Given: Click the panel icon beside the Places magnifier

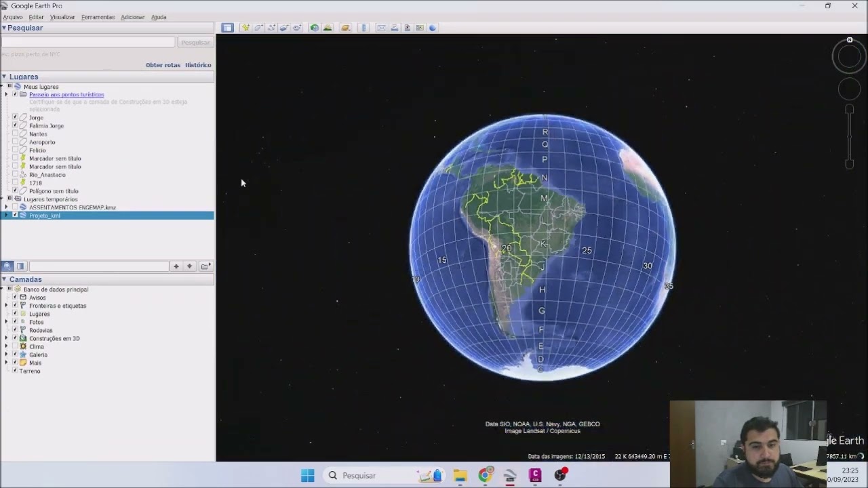Looking at the screenshot, I should [20, 266].
